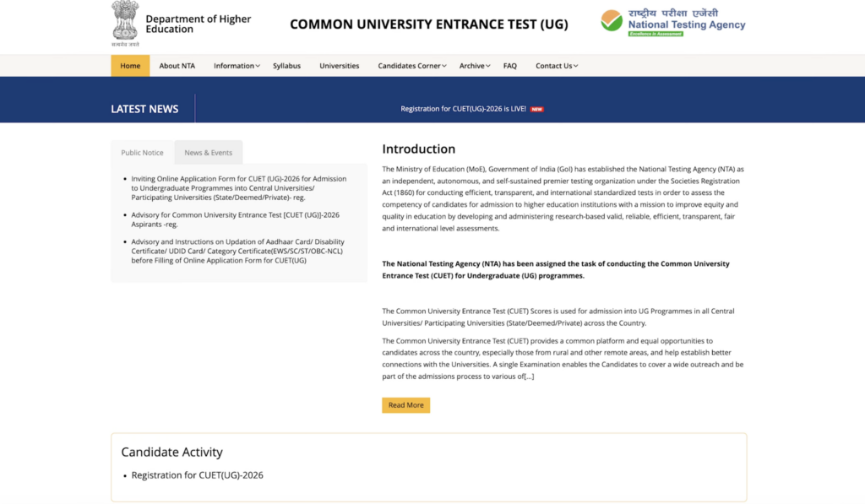Image resolution: width=865 pixels, height=504 pixels.
Task: Expand the Candidates Corner dropdown
Action: [412, 66]
